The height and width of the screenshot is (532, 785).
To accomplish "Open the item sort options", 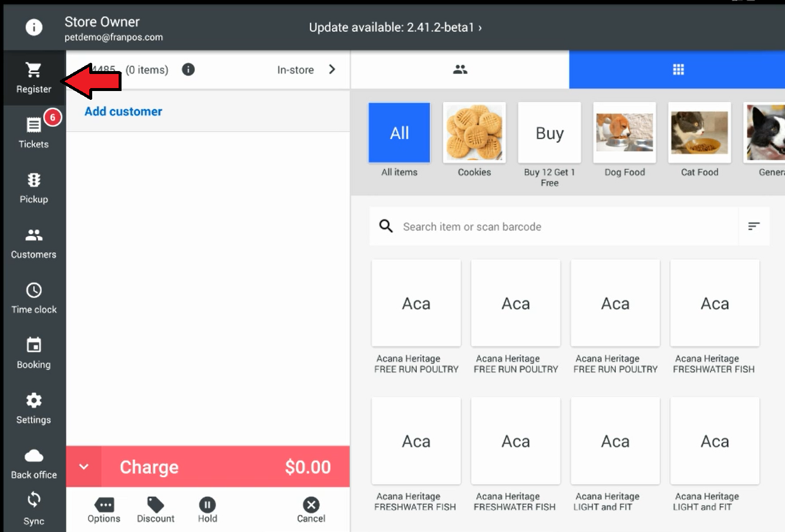I will 754,226.
